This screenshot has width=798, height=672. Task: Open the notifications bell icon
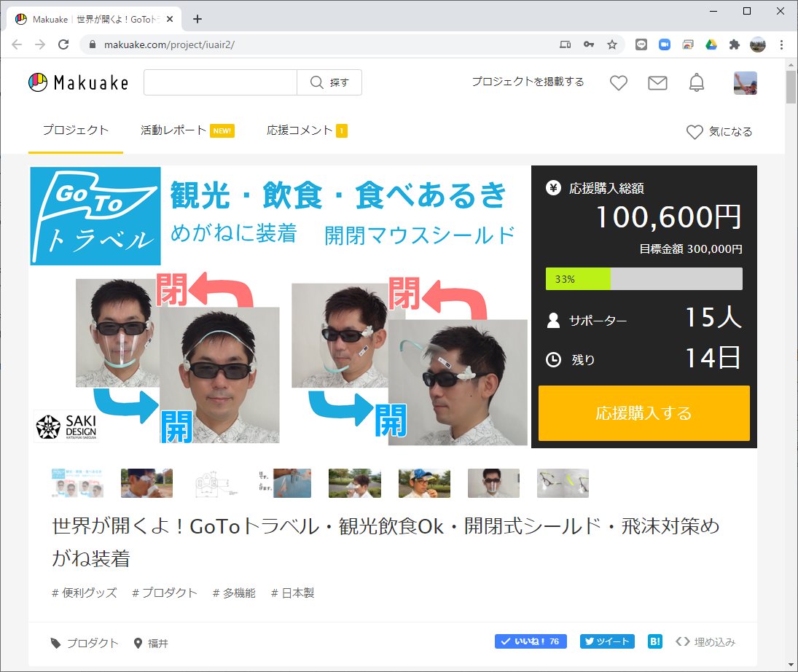[696, 82]
